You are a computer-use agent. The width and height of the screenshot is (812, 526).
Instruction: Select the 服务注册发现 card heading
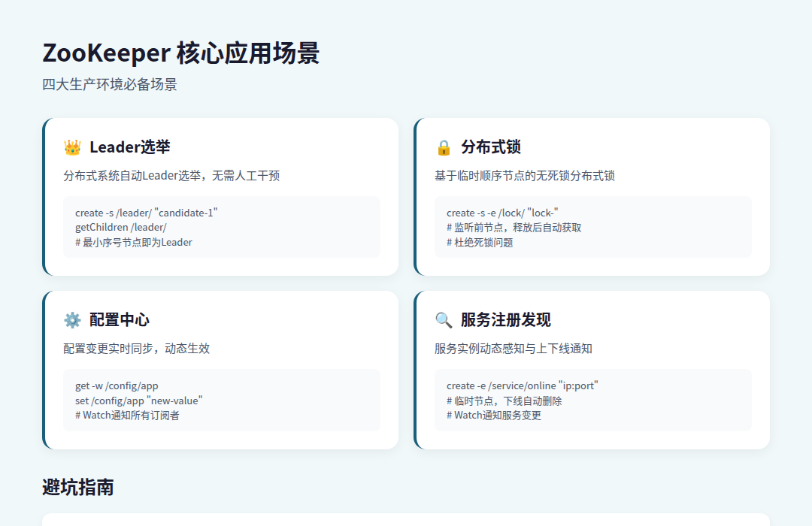(x=506, y=320)
